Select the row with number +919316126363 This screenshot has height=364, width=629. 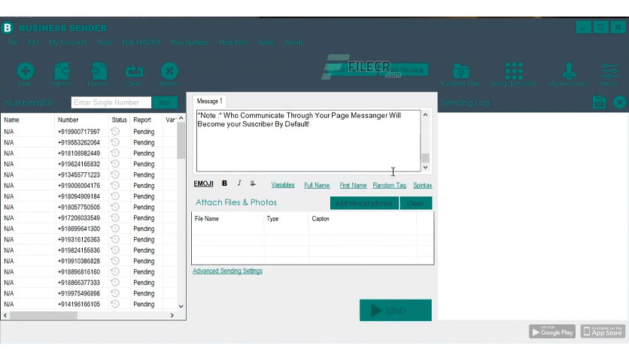click(x=89, y=239)
